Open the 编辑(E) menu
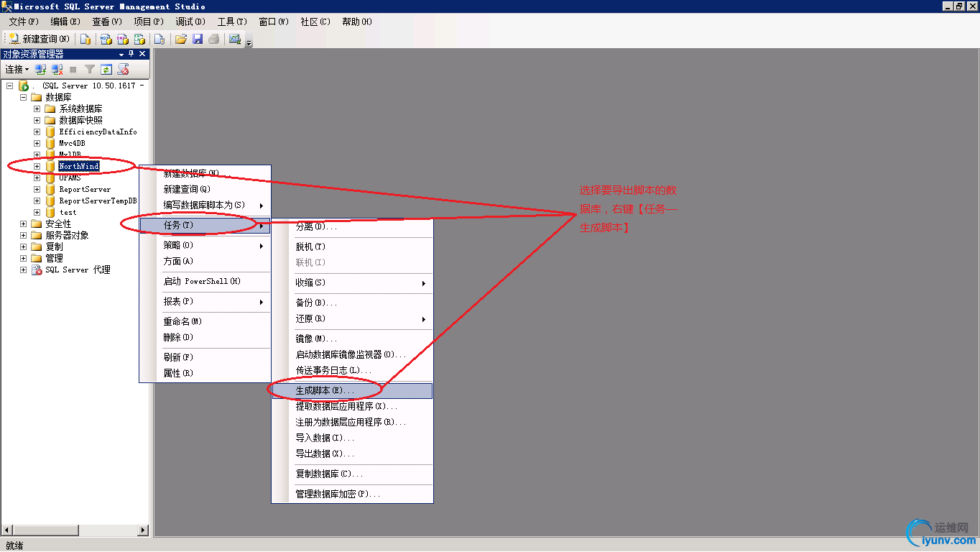Viewport: 980px width, 552px height. pyautogui.click(x=65, y=22)
